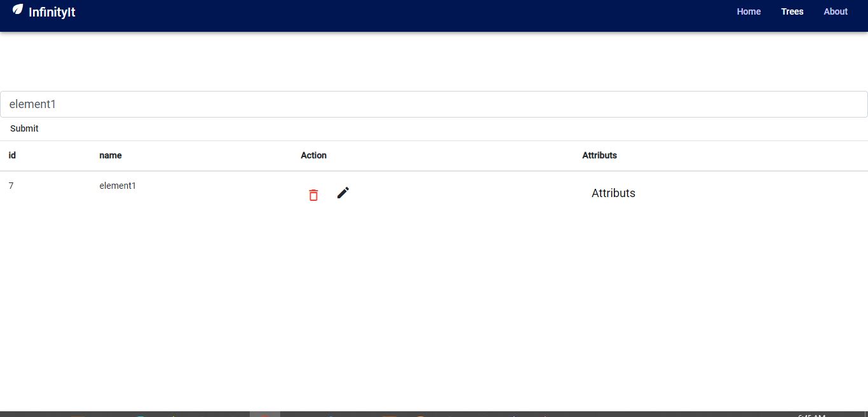Navigate to Home in the navbar
868x417 pixels.
tap(749, 11)
